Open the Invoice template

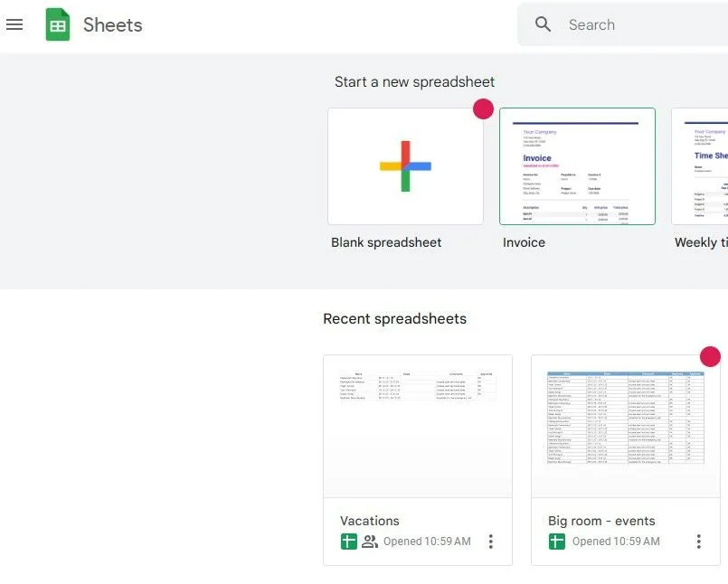[x=577, y=166]
